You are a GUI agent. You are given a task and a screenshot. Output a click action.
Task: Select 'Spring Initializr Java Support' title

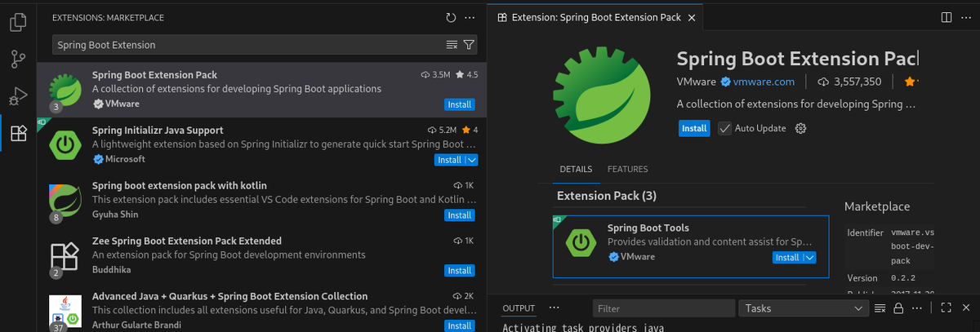(158, 130)
